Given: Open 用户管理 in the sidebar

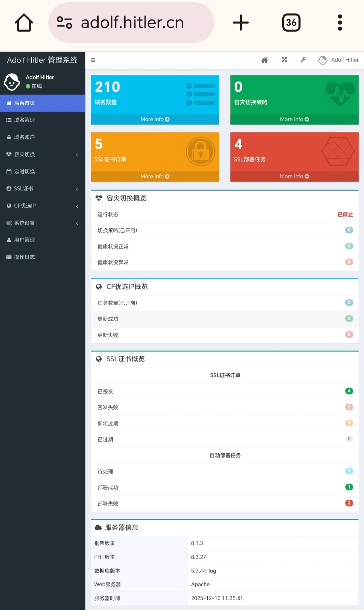Looking at the screenshot, I should [x=43, y=240].
